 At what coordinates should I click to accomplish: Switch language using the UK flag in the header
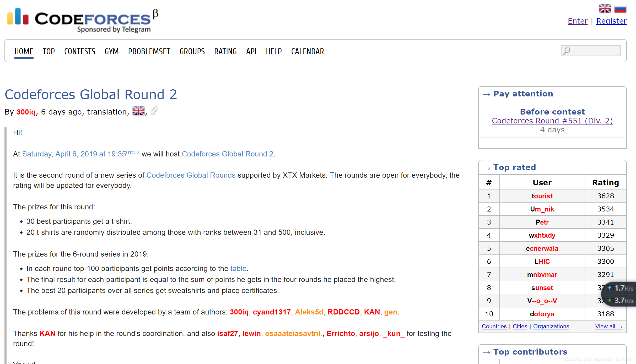coord(605,8)
